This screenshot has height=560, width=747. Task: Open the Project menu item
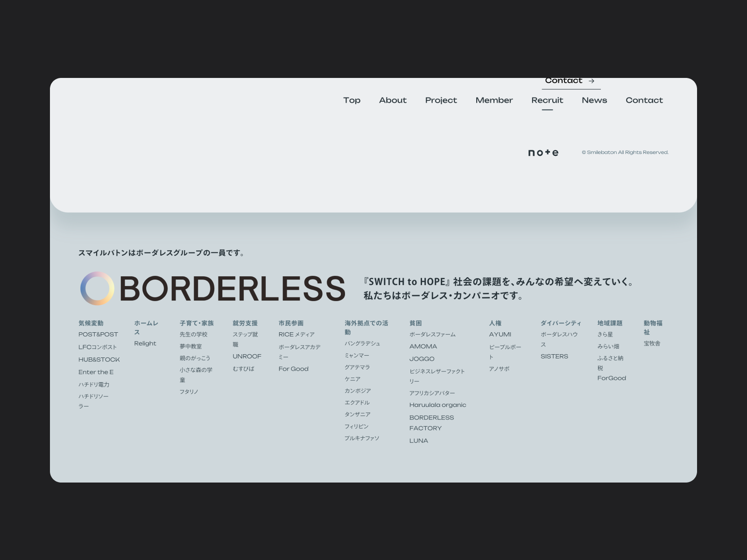(x=441, y=100)
